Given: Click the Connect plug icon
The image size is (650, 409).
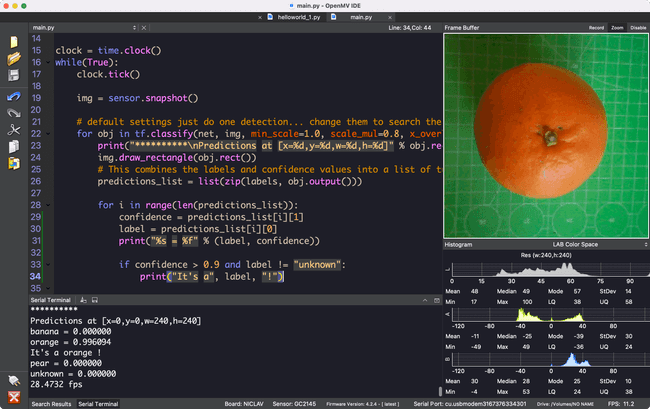Looking at the screenshot, I should pos(13,381).
